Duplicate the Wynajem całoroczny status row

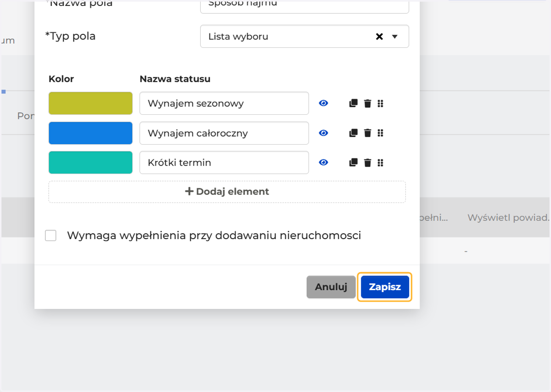click(x=353, y=133)
